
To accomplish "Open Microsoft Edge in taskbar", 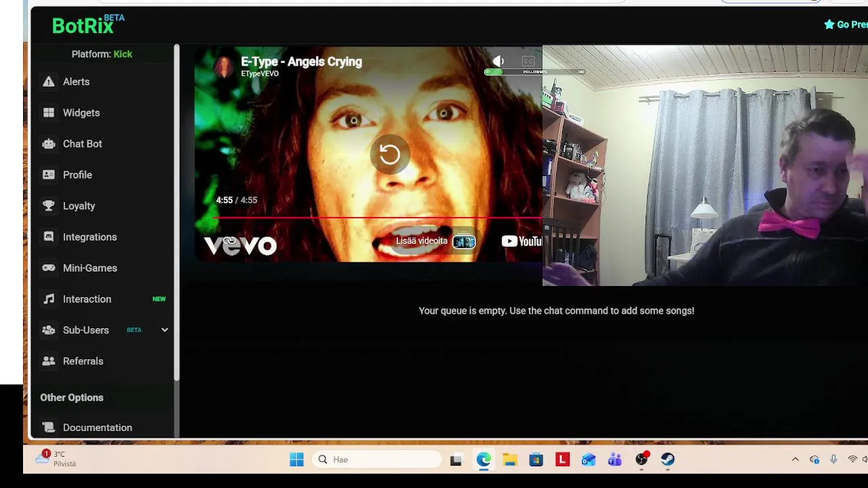I will click(483, 460).
